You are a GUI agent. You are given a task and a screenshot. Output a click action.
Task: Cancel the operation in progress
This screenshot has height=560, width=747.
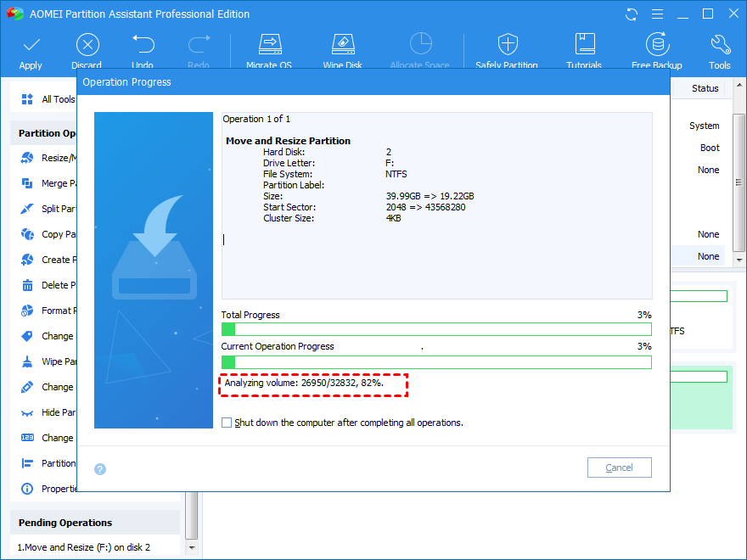coord(620,468)
